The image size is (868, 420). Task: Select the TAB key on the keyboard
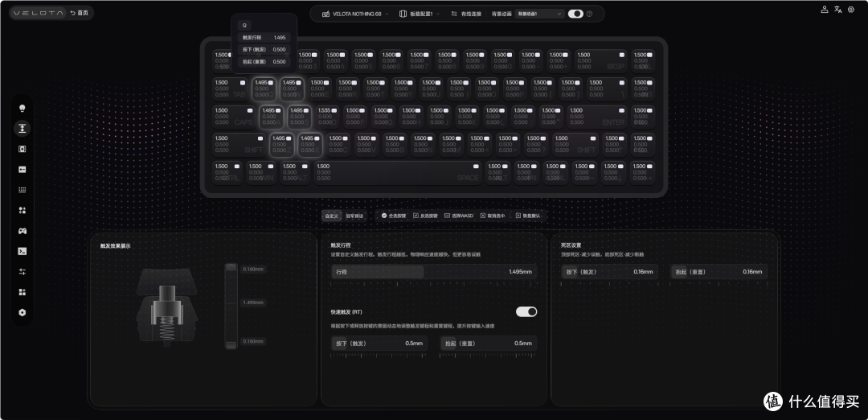[231, 89]
